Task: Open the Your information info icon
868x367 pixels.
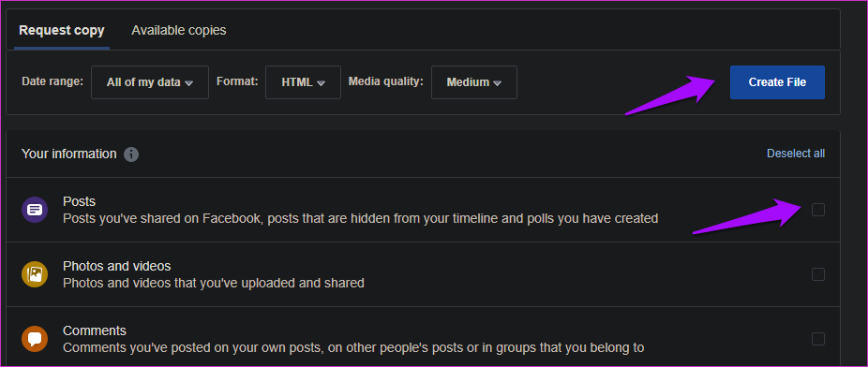Action: click(x=131, y=154)
